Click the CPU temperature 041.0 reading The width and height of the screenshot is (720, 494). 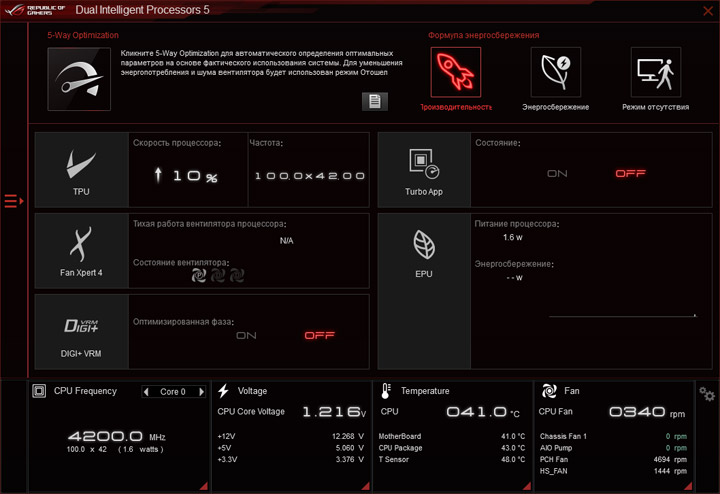point(483,412)
